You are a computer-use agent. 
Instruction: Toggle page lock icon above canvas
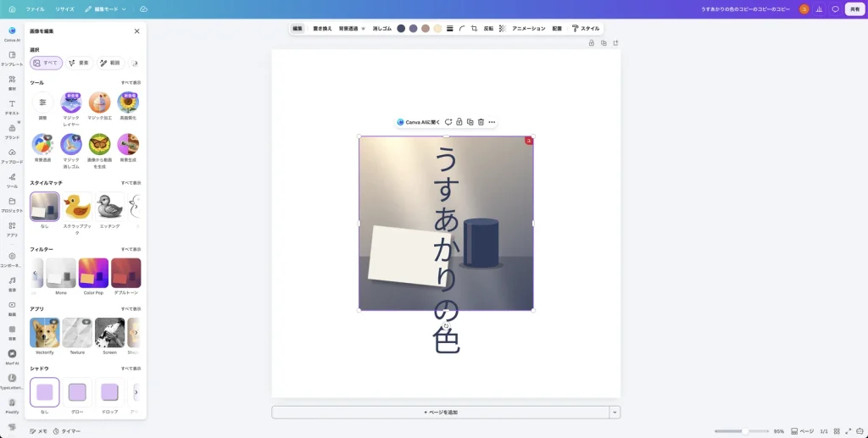click(591, 43)
